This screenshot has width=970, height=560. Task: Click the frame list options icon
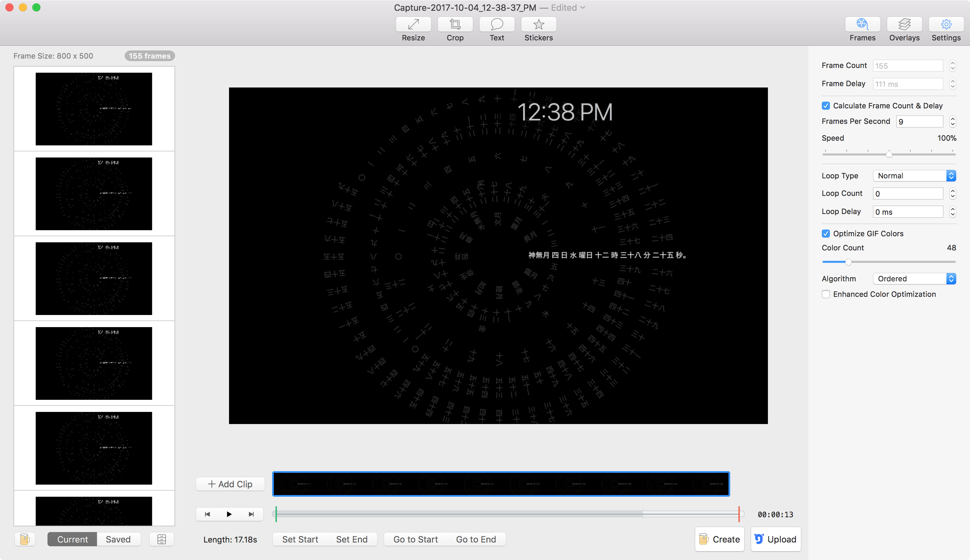[162, 539]
